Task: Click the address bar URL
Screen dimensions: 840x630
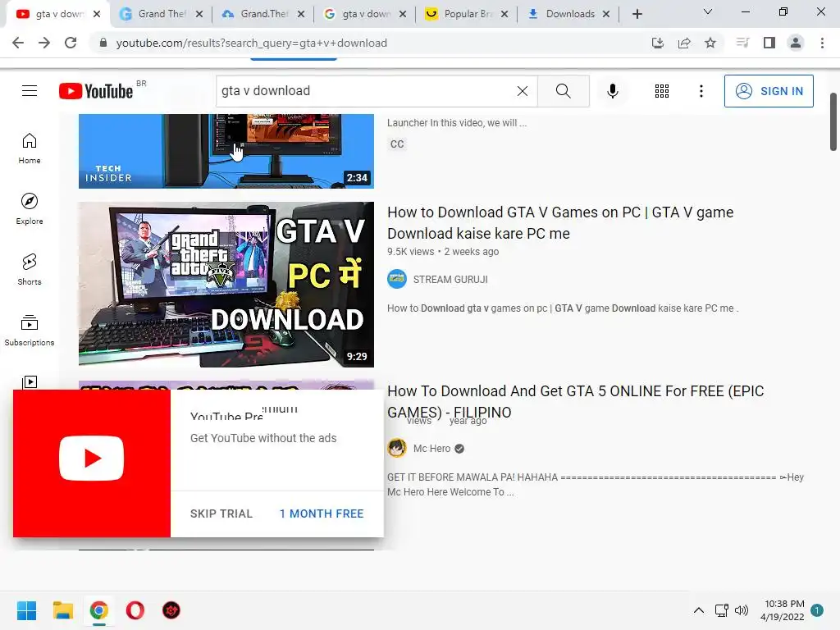Action: tap(251, 43)
